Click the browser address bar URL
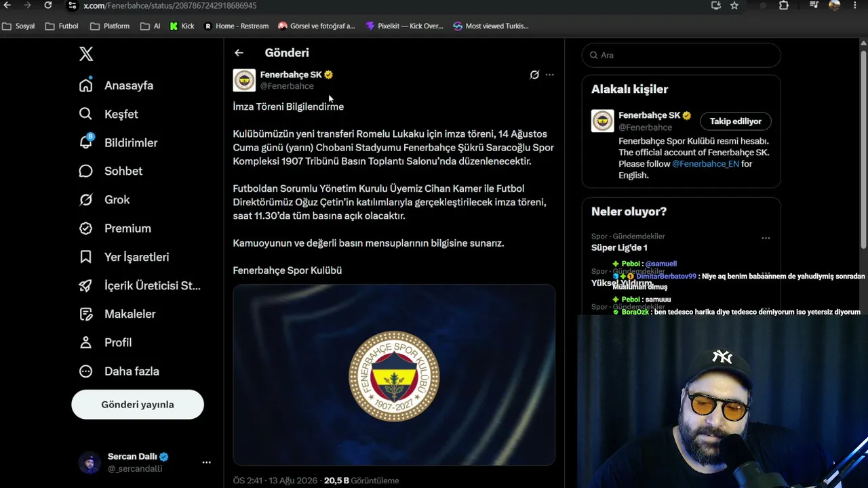 [x=170, y=5]
